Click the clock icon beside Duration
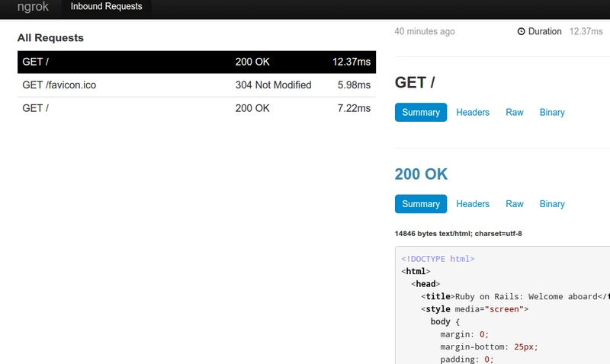 point(521,31)
